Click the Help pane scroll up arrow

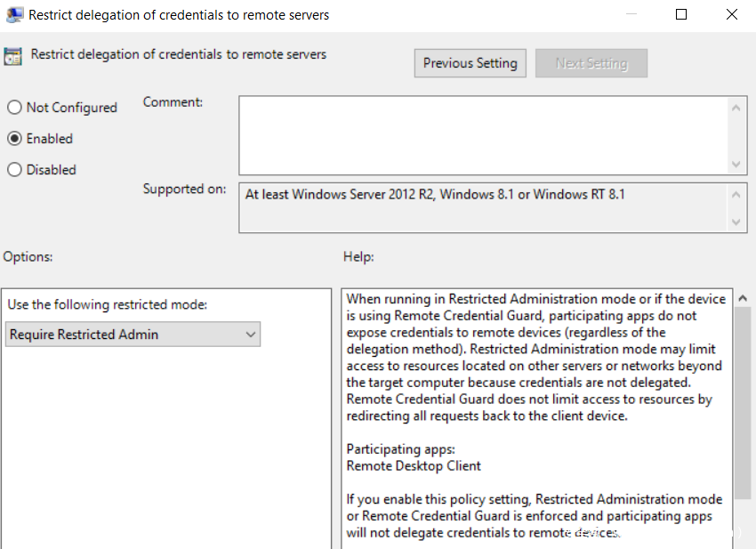[744, 298]
